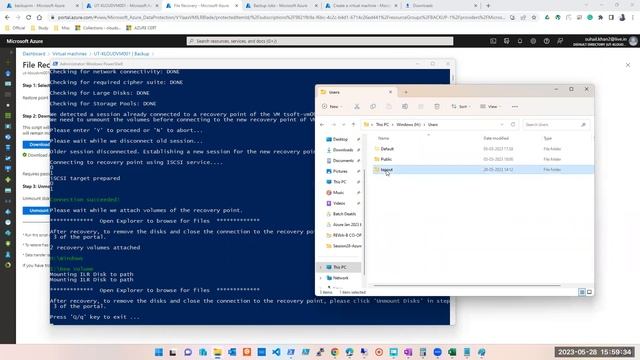The height and width of the screenshot is (360, 640).
Task: Switch to the UT-KLOUDVM001 browser tab
Action: point(122,6)
